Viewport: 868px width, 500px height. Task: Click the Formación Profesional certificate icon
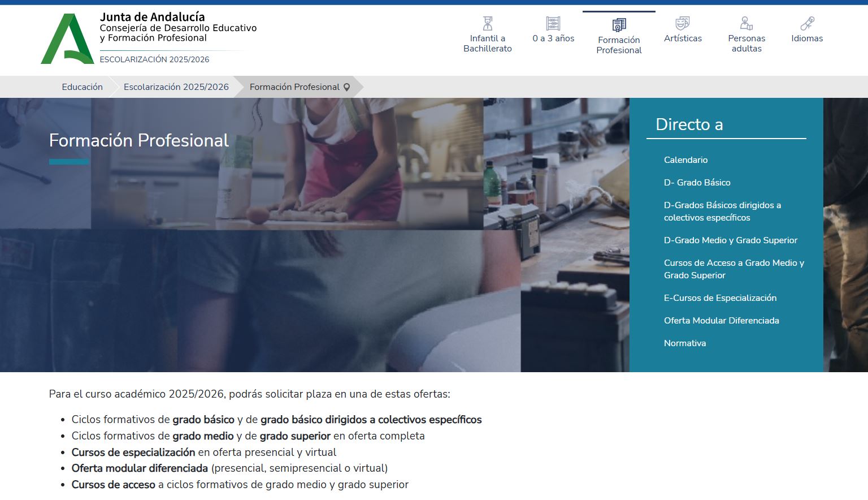tap(619, 25)
